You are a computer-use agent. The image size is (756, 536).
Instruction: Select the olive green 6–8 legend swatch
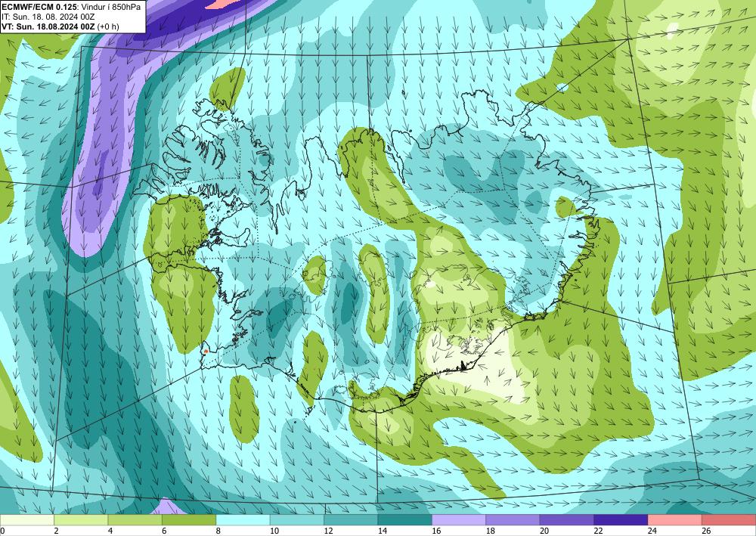[x=189, y=520]
